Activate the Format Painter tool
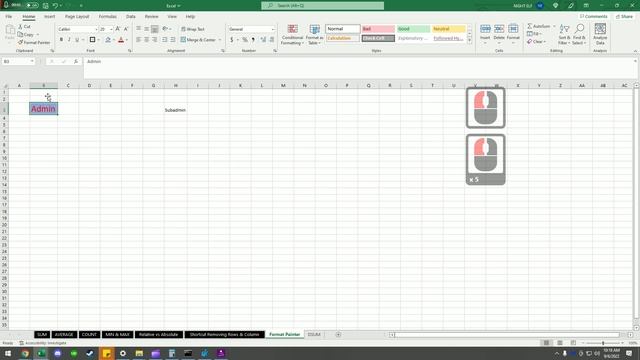640x360 pixels. pos(34,42)
